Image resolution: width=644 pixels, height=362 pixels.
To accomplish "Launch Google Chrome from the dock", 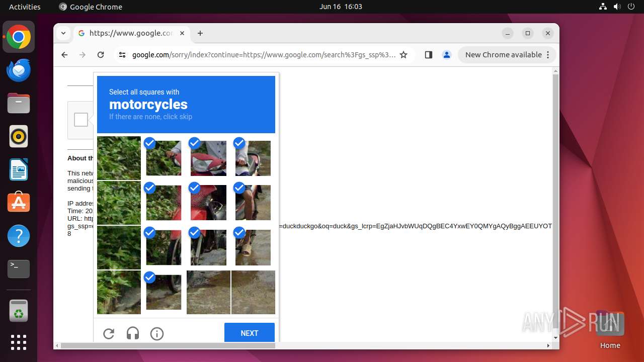I will 19,37.
